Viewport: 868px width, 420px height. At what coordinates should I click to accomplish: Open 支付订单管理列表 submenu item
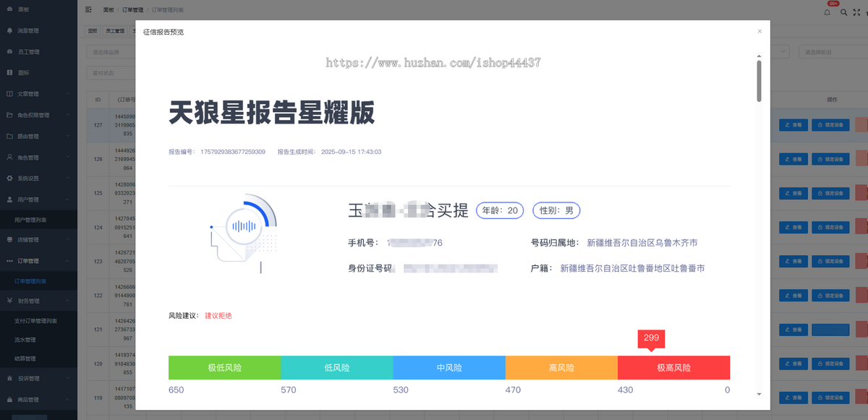[38, 321]
